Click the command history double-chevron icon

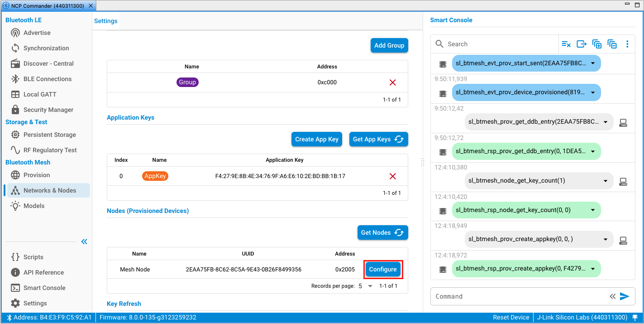click(x=612, y=296)
